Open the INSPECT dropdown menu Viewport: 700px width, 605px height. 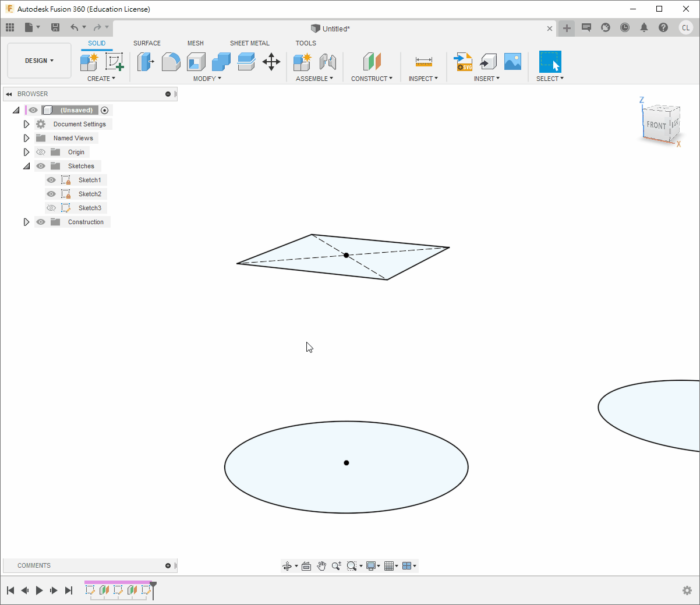tap(423, 79)
